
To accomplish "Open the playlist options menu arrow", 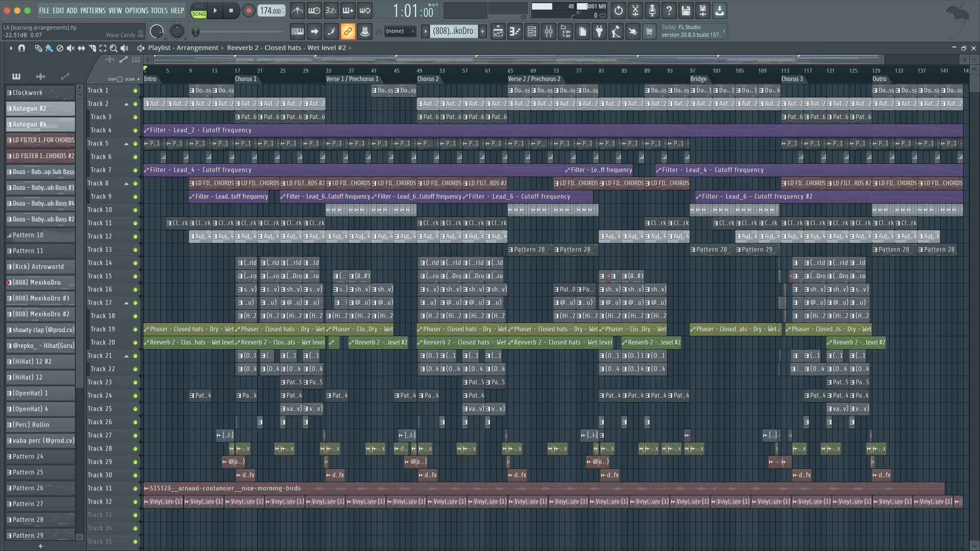I will click(x=11, y=48).
